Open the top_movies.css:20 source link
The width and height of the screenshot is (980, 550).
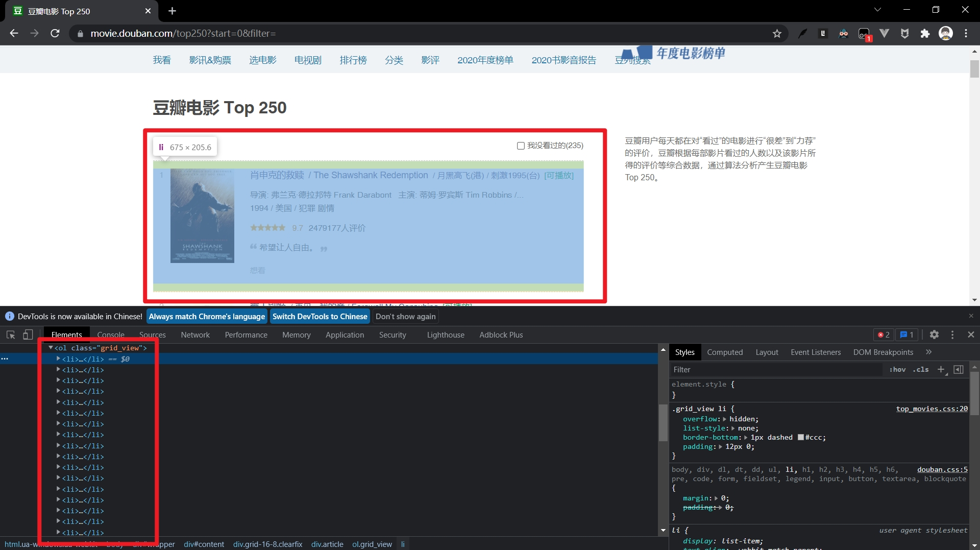pyautogui.click(x=932, y=409)
